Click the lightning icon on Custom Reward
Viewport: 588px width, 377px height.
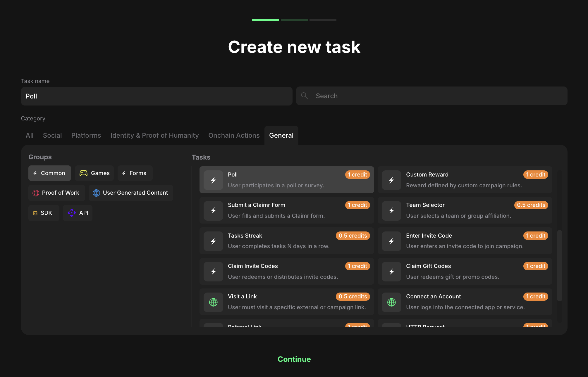(392, 180)
